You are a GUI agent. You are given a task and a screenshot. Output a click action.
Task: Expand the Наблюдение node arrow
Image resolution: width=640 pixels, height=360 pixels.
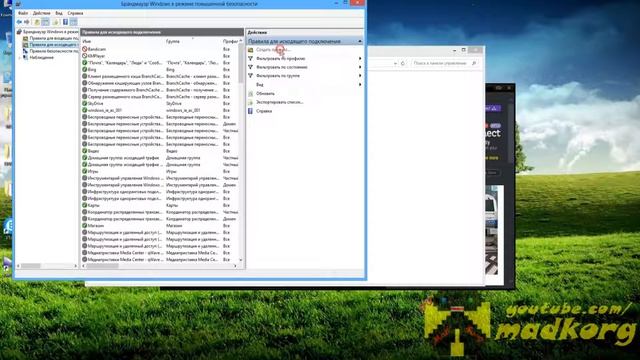[x=19, y=58]
